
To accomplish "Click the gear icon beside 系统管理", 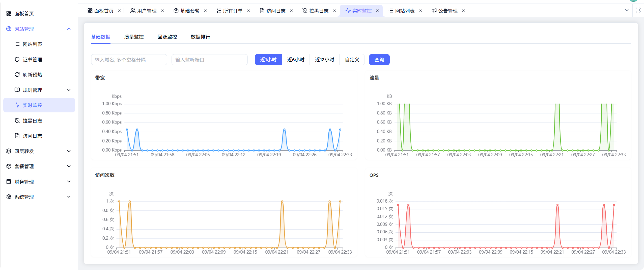I will click(x=9, y=197).
